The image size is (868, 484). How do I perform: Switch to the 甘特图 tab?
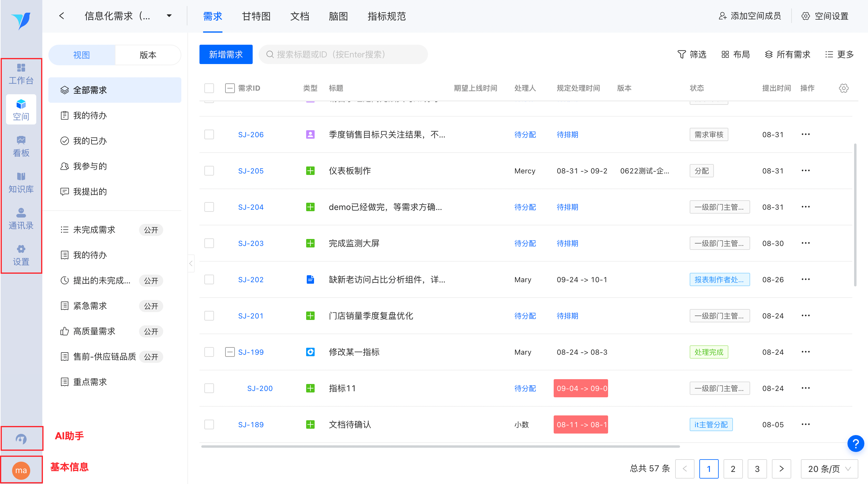[256, 16]
